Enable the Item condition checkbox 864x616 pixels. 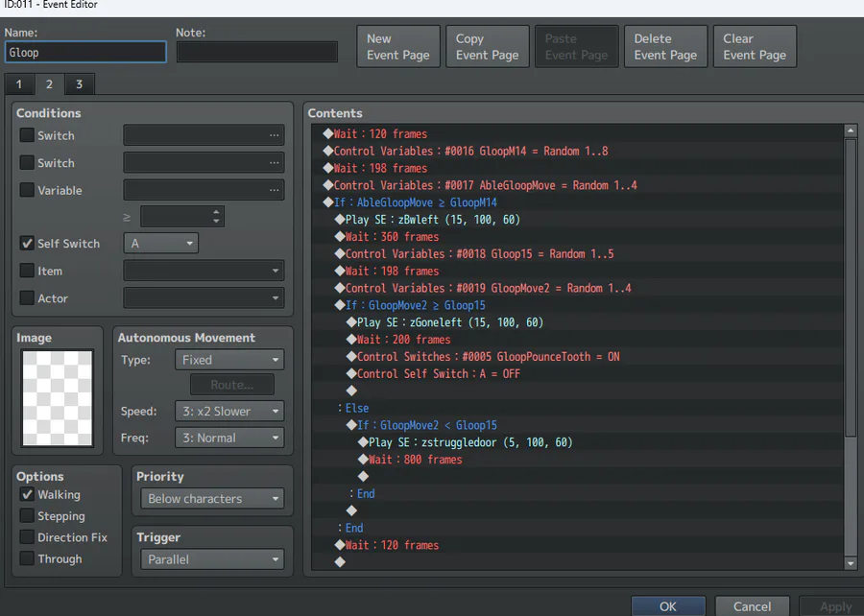coord(27,271)
